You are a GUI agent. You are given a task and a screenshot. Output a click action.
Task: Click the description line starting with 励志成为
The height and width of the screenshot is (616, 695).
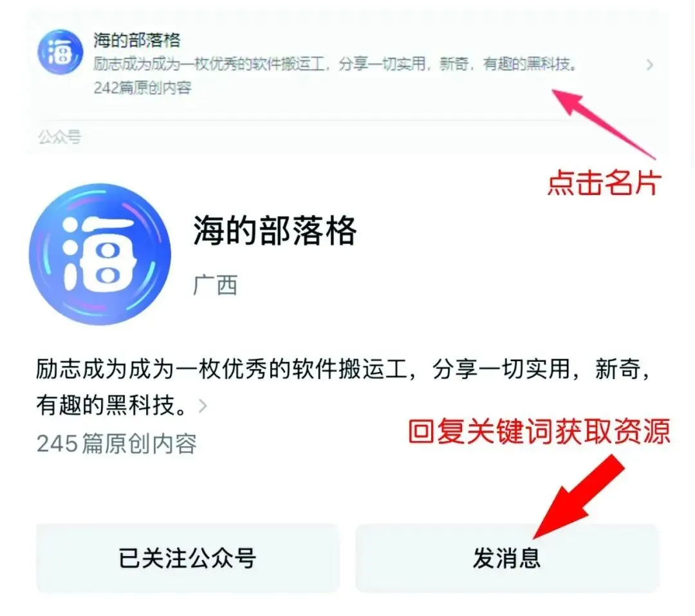click(344, 369)
